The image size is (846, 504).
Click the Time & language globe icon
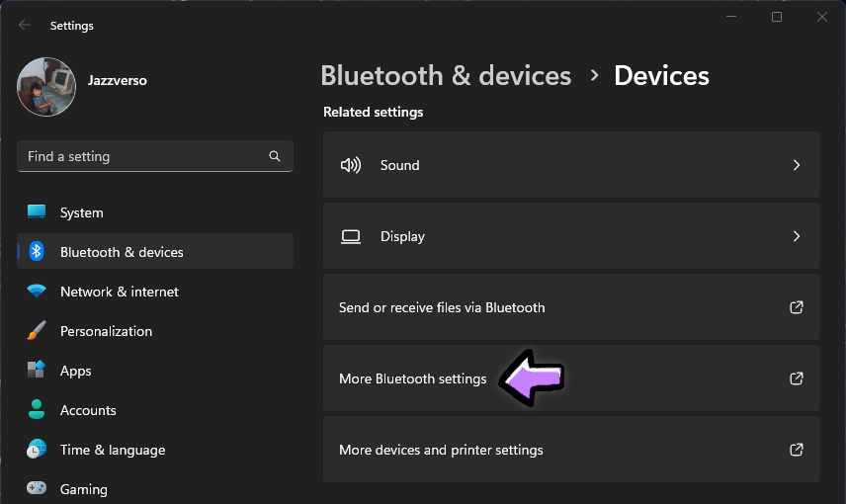[x=37, y=450]
